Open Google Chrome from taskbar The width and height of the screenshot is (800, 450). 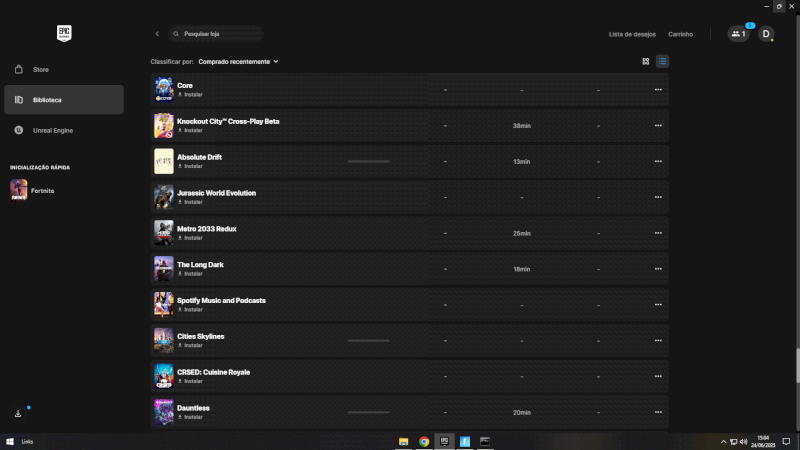tap(424, 441)
